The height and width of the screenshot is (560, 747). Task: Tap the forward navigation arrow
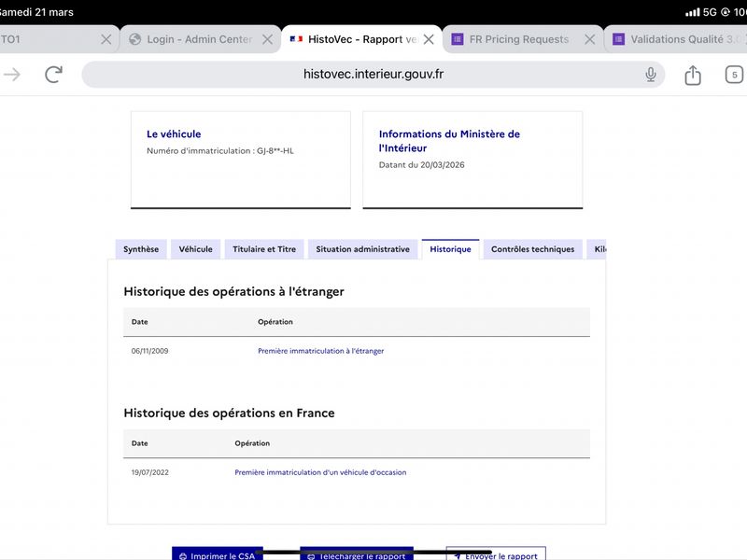click(x=12, y=75)
